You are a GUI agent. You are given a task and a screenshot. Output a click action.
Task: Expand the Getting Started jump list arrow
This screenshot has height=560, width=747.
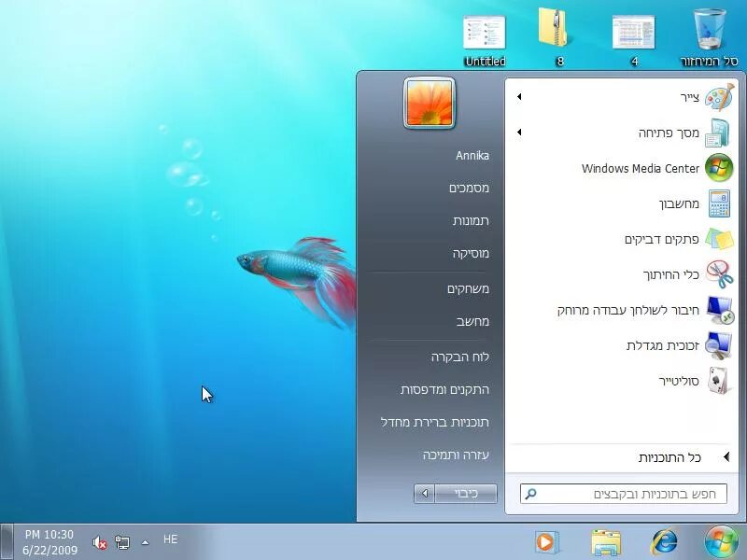point(519,132)
